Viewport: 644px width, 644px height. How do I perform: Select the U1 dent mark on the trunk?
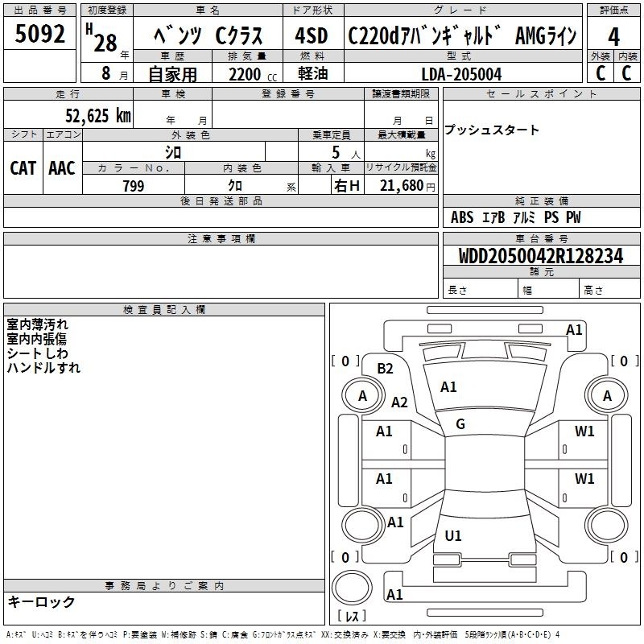453,536
